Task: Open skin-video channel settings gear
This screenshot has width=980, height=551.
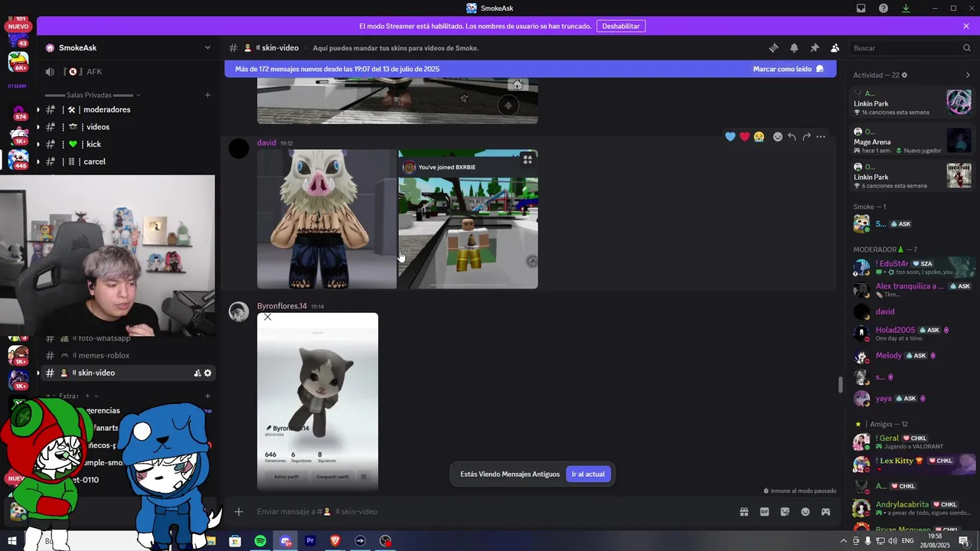Action: (x=207, y=373)
